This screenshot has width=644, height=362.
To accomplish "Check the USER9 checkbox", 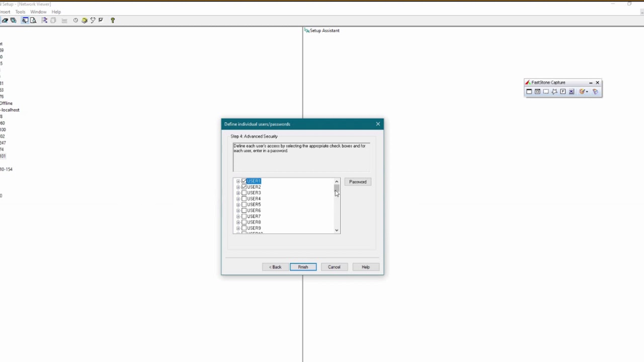I will pos(244,228).
